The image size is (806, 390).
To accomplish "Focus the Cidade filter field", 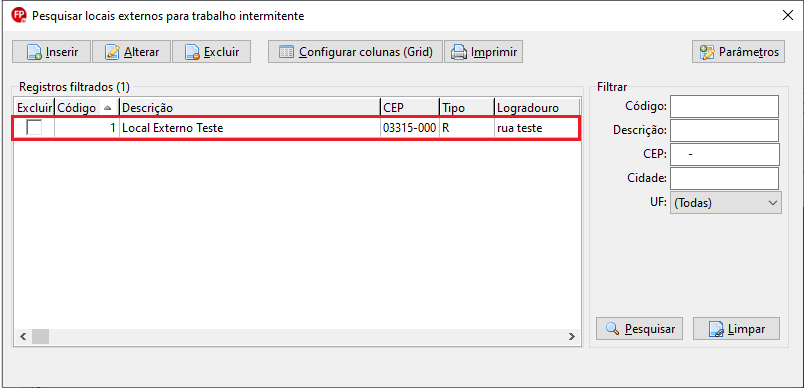I will [724, 178].
